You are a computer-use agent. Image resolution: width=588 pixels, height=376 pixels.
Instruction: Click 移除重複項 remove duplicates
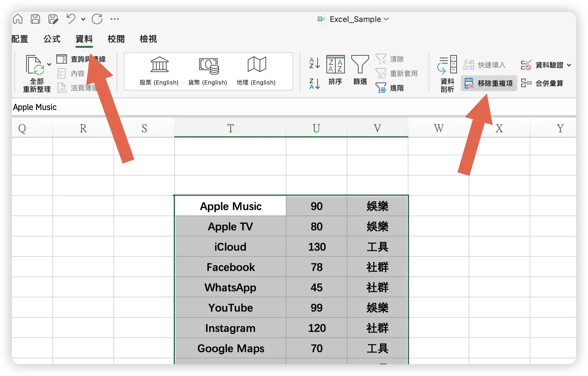(489, 83)
